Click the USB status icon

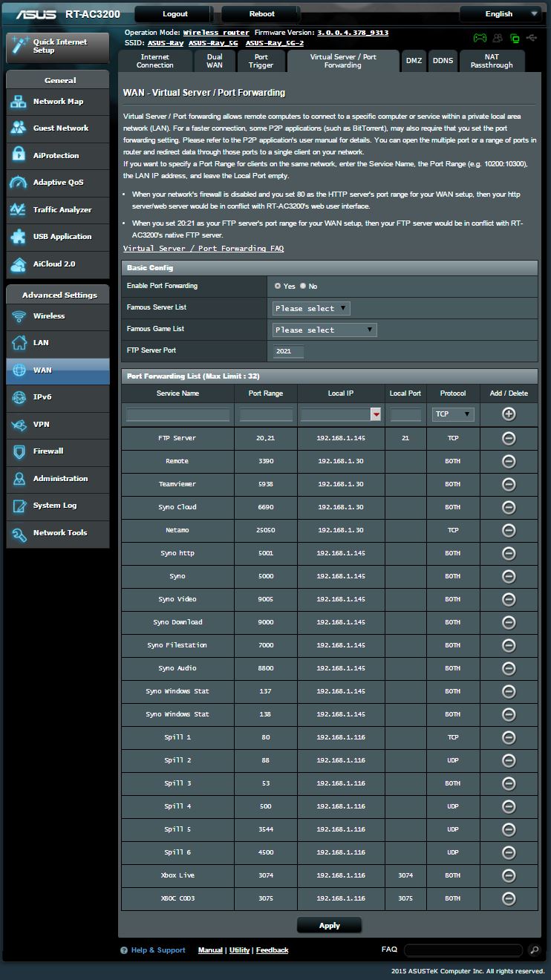531,38
